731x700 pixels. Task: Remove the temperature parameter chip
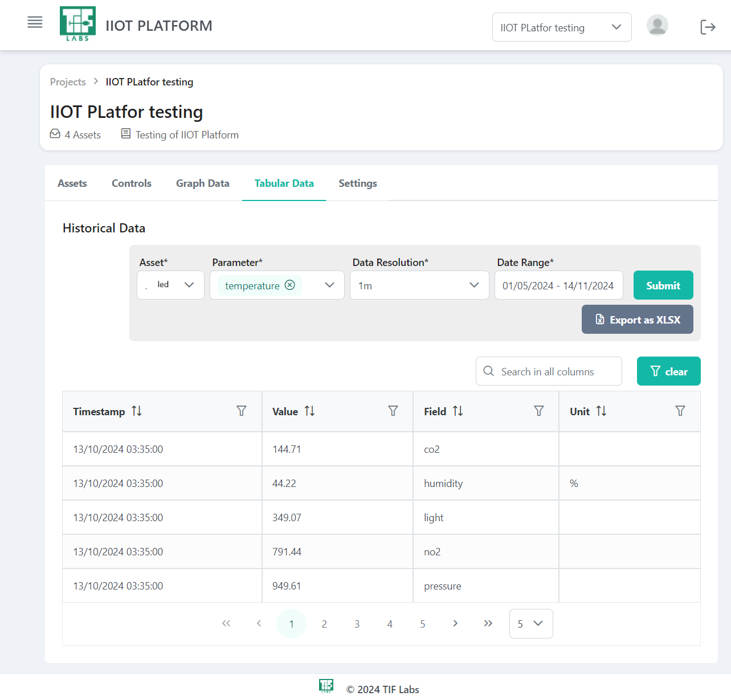tap(290, 285)
